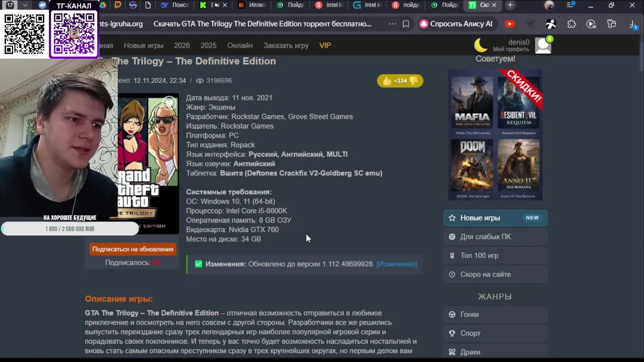This screenshot has height=362, width=644.
Task: Open the browser profile avatar in title bar
Action: point(549,6)
